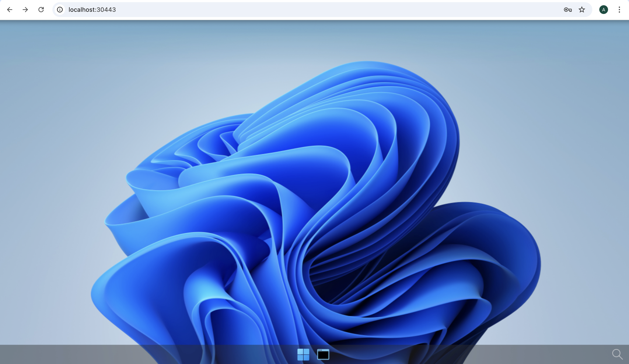Go back to the previous page

coord(10,10)
